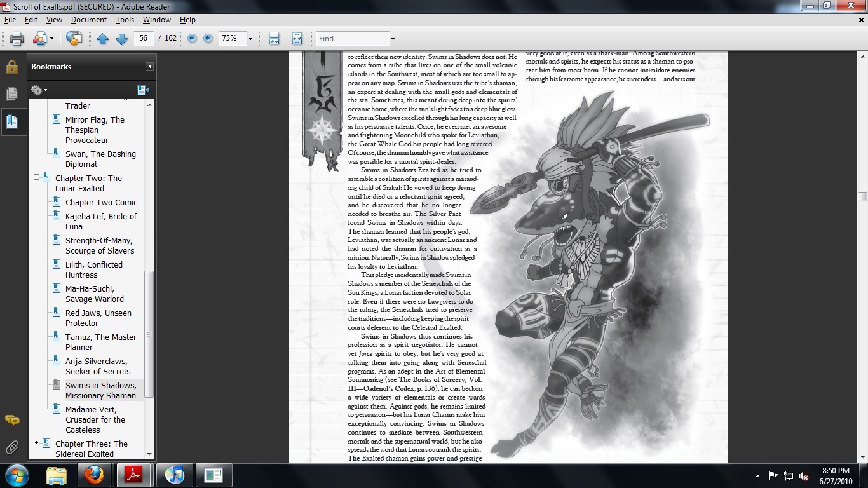868x488 pixels.
Task: Open the View menu
Action: coord(54,20)
